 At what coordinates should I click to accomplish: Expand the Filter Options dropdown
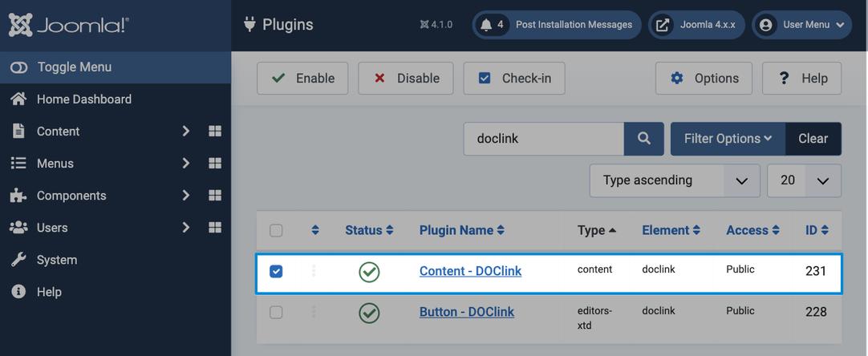click(728, 139)
